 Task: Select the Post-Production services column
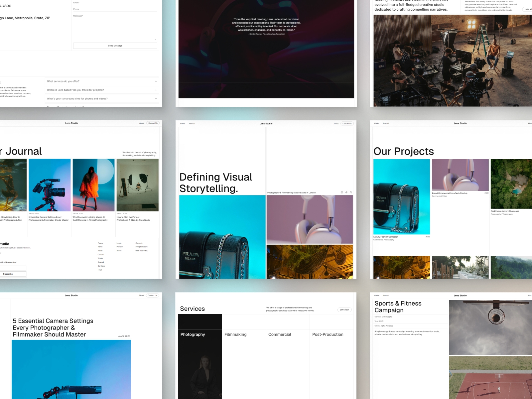pyautogui.click(x=328, y=334)
